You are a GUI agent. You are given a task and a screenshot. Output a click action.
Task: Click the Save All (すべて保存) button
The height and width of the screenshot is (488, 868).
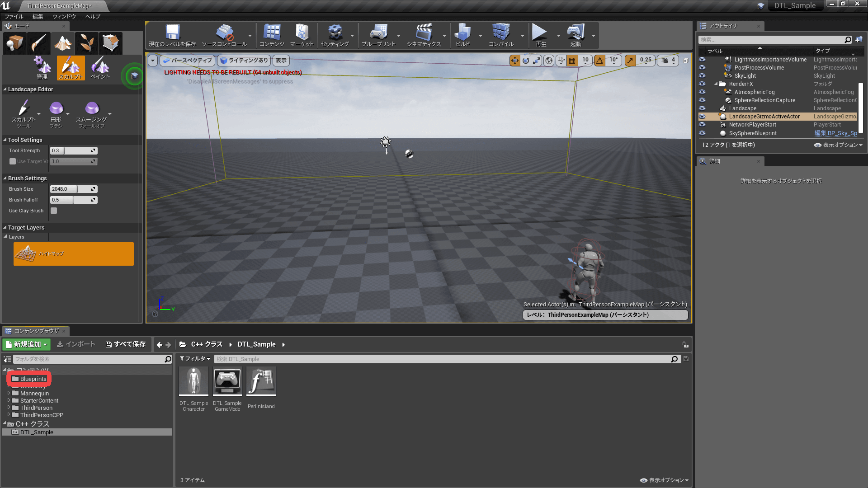(x=126, y=344)
